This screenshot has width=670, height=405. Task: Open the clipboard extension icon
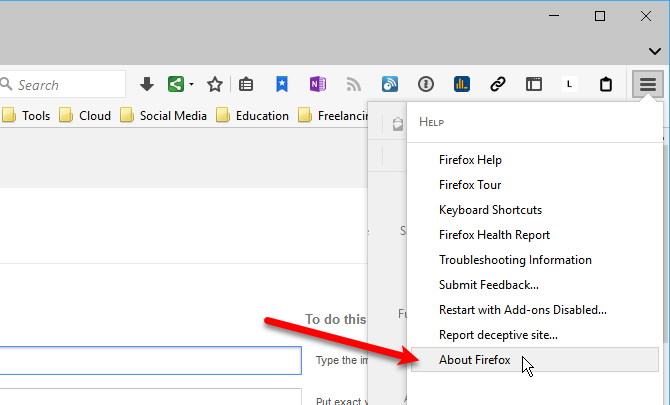[606, 85]
